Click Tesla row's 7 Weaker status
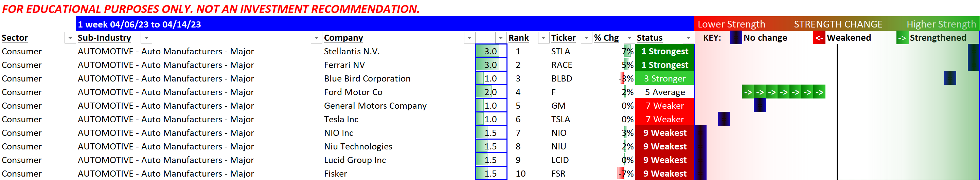The width and height of the screenshot is (980, 180). pos(665,120)
